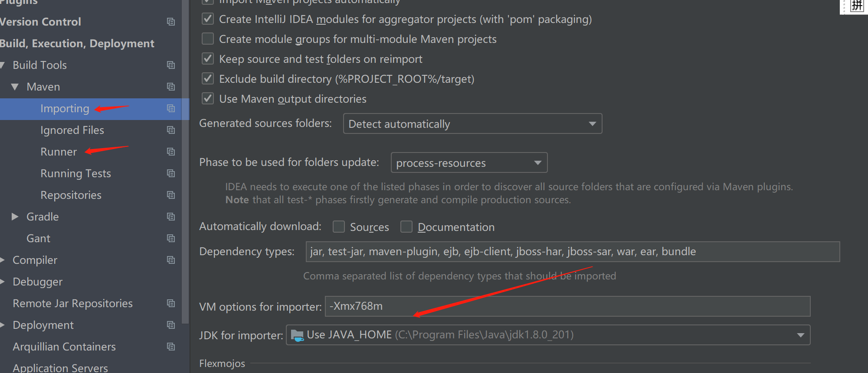Viewport: 868px width, 373px height.
Task: Click the copy icon beside Compiler
Action: (171, 260)
